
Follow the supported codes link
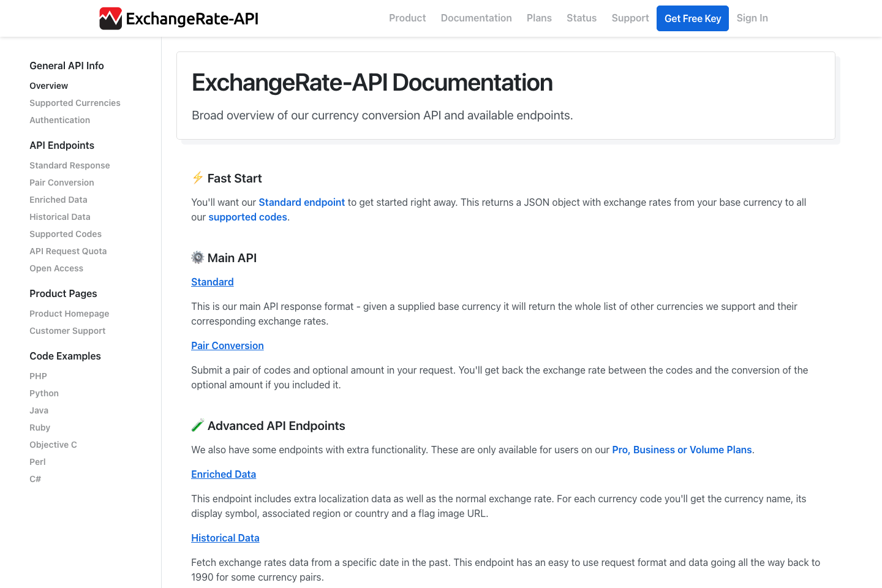click(247, 217)
